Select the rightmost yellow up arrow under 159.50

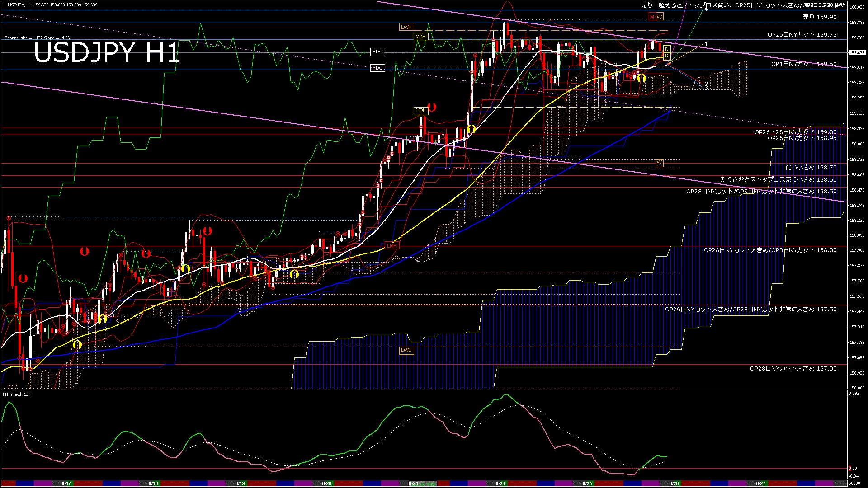click(642, 78)
